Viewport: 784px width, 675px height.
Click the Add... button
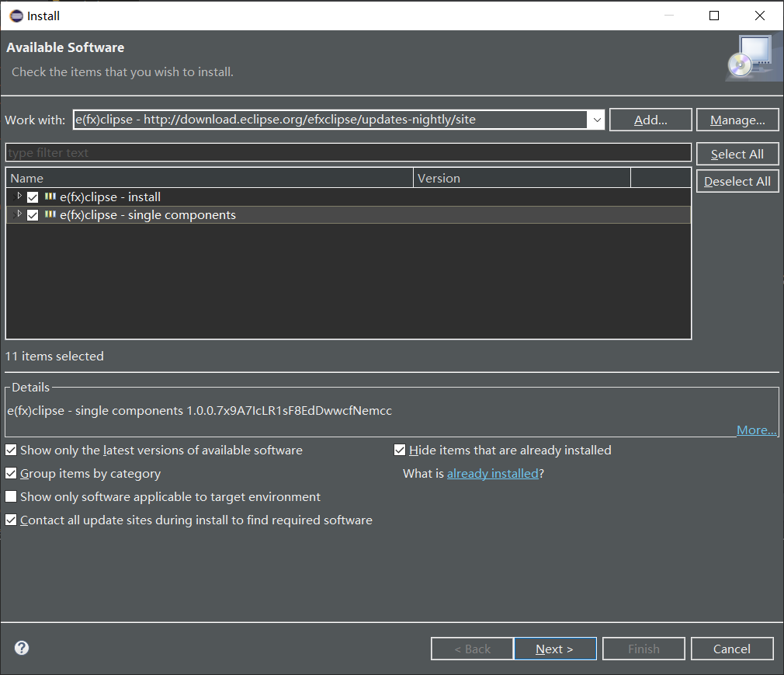[x=650, y=120]
